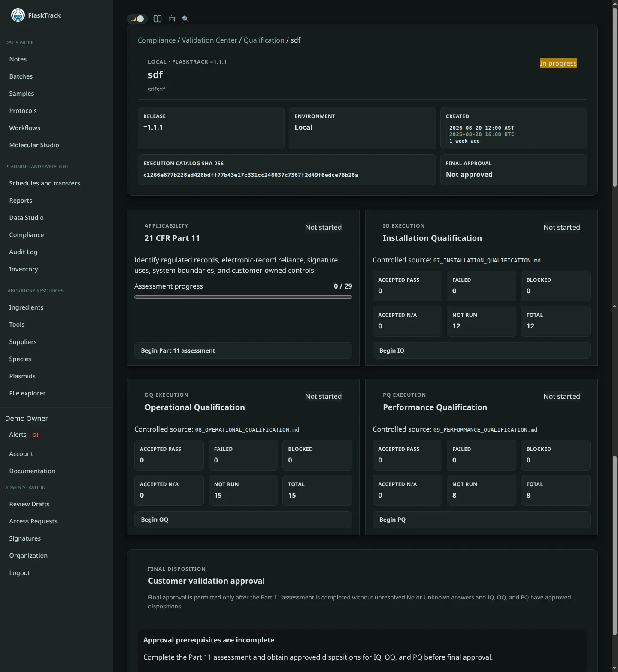This screenshot has height=672, width=618.
Task: Go to Protocols page
Action: (x=23, y=111)
